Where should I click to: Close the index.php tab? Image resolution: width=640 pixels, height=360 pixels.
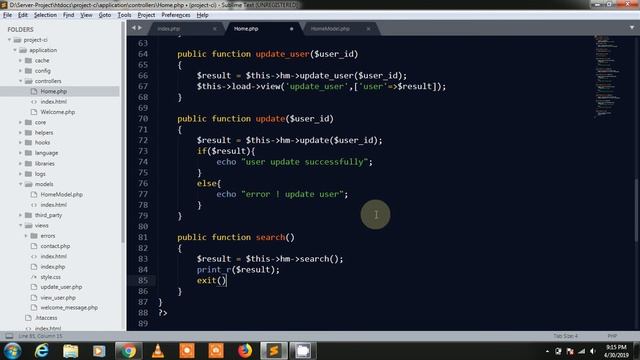pos(215,29)
